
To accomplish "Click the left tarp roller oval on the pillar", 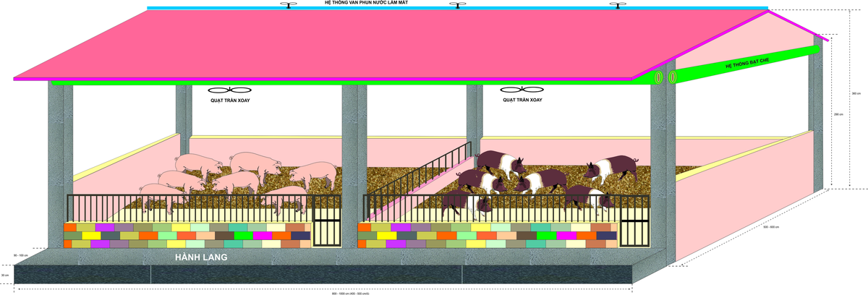I will 659,76.
